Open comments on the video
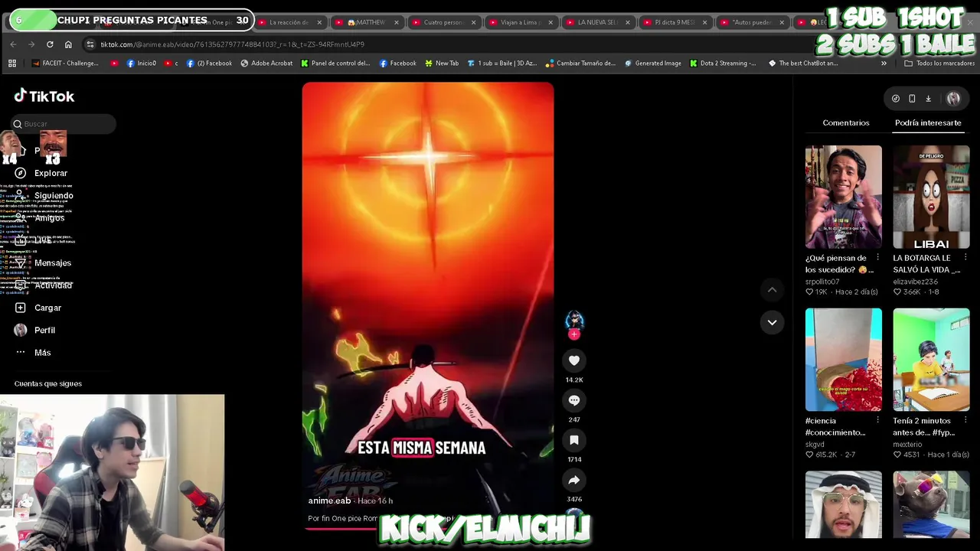This screenshot has width=980, height=551. pos(574,400)
